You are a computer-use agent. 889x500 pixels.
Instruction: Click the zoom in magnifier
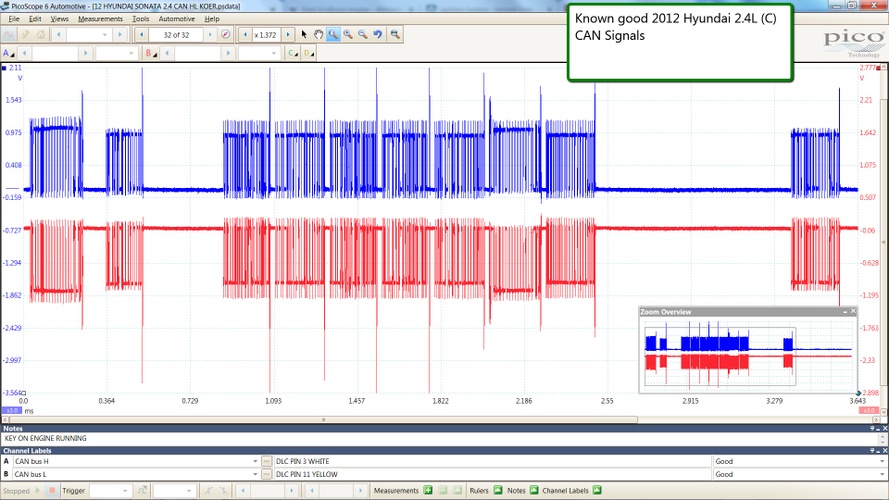click(x=348, y=35)
